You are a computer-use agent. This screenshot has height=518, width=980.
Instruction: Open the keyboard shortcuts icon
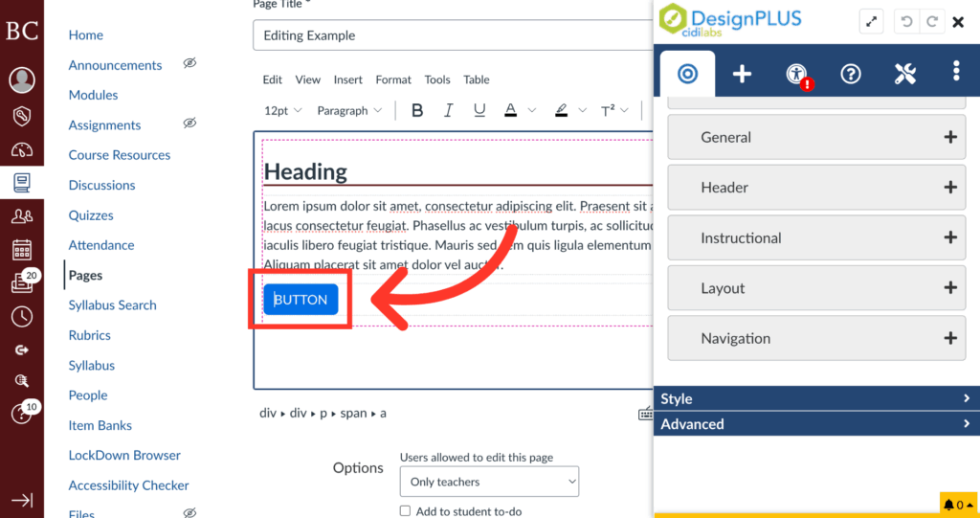pos(646,414)
